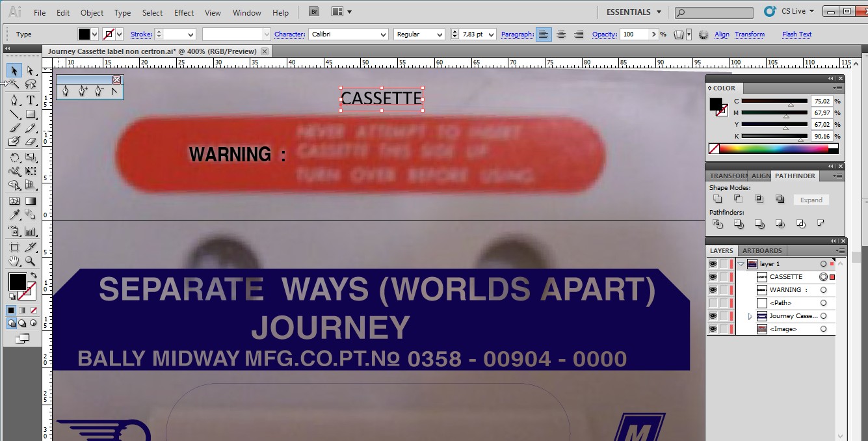Open the File menu
868x441 pixels.
click(x=40, y=13)
